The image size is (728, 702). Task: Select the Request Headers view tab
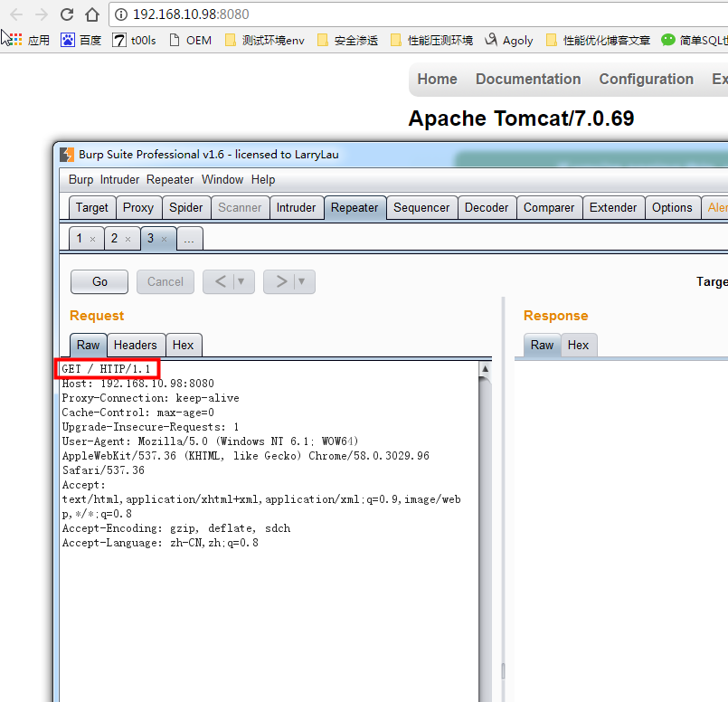click(136, 345)
